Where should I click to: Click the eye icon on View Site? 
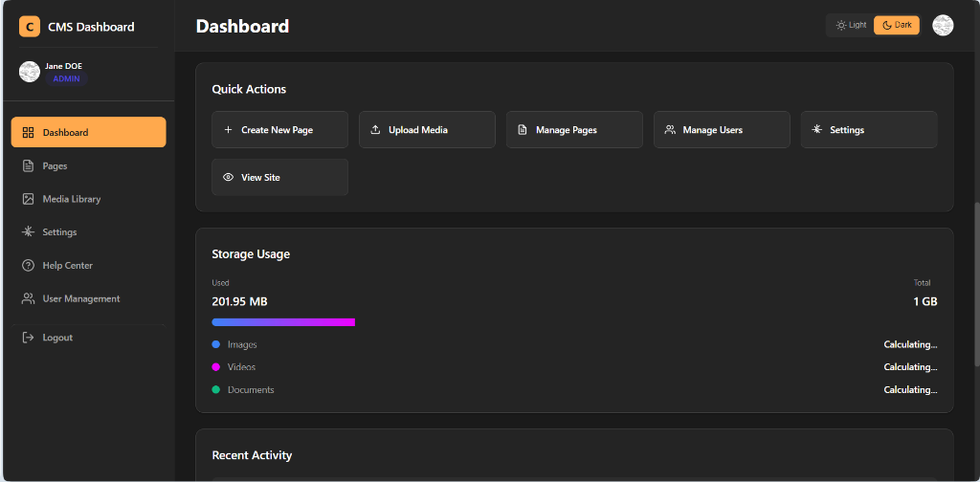(x=228, y=178)
